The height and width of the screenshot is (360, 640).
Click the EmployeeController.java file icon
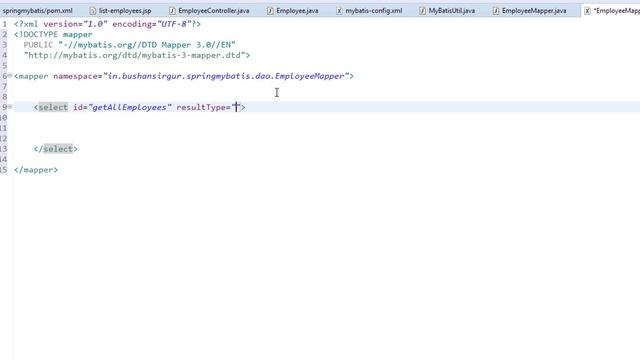pyautogui.click(x=172, y=11)
